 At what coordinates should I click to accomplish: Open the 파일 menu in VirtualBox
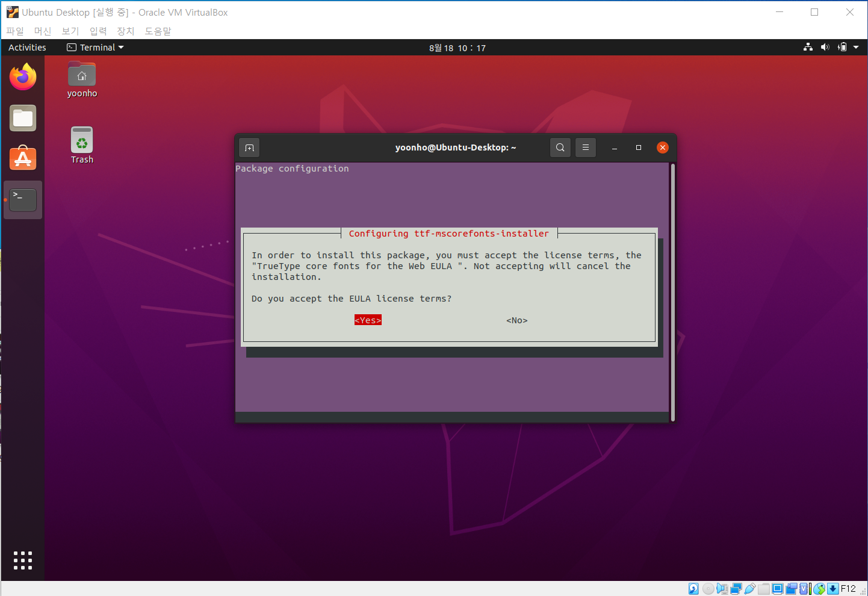[15, 31]
